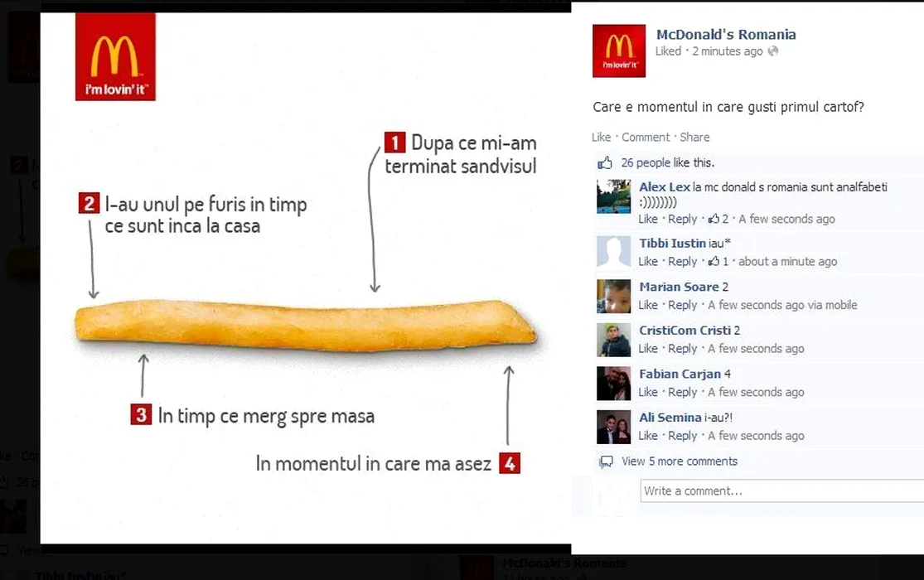Screen dimensions: 924x580
Task: Click Comment under the post question
Action: click(646, 137)
